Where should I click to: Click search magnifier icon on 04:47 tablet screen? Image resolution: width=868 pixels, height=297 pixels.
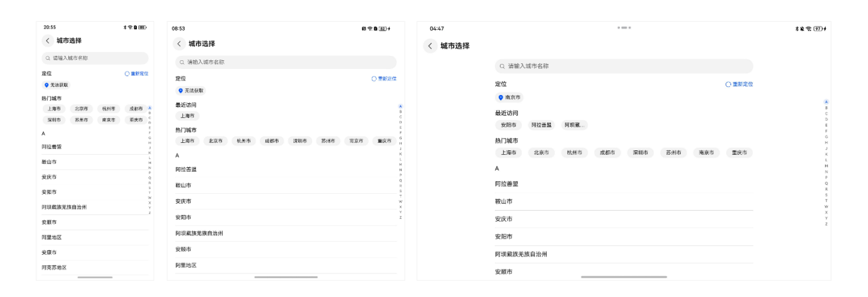coord(502,66)
